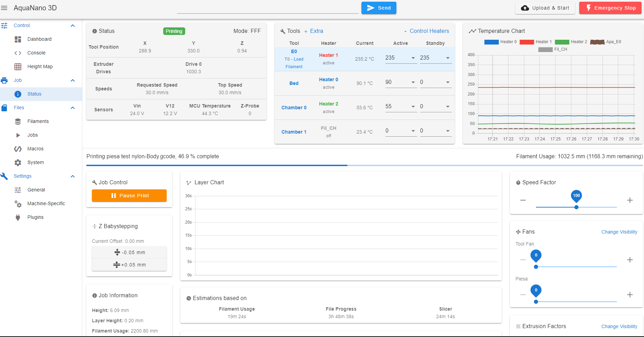Switch to the Extra tab in Tools
The width and height of the screenshot is (644, 337).
click(313, 31)
